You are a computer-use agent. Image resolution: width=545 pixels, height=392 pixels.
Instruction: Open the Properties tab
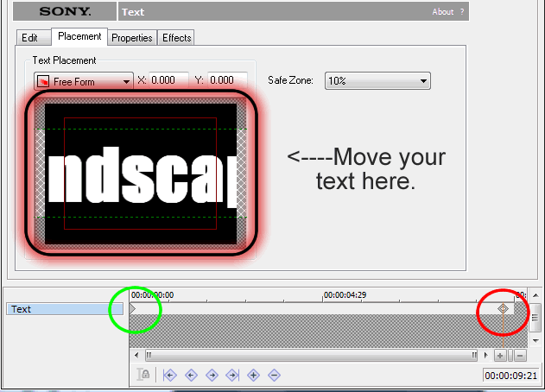(x=131, y=38)
